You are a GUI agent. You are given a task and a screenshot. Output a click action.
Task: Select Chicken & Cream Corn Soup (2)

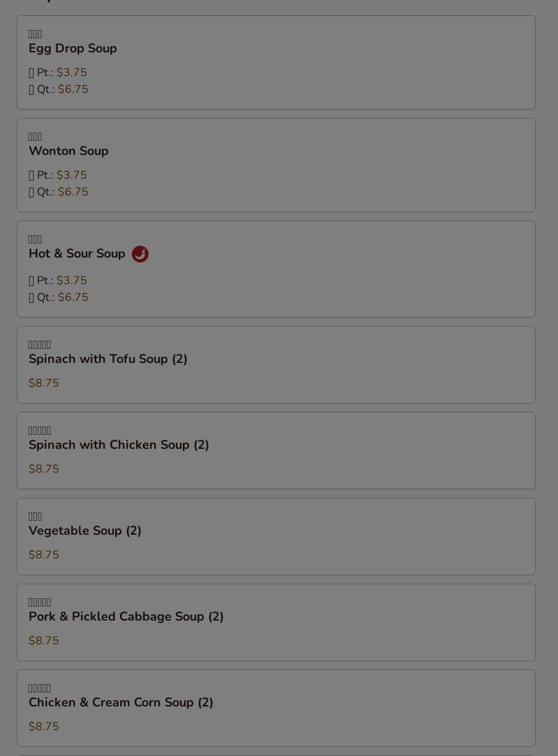[276, 708]
